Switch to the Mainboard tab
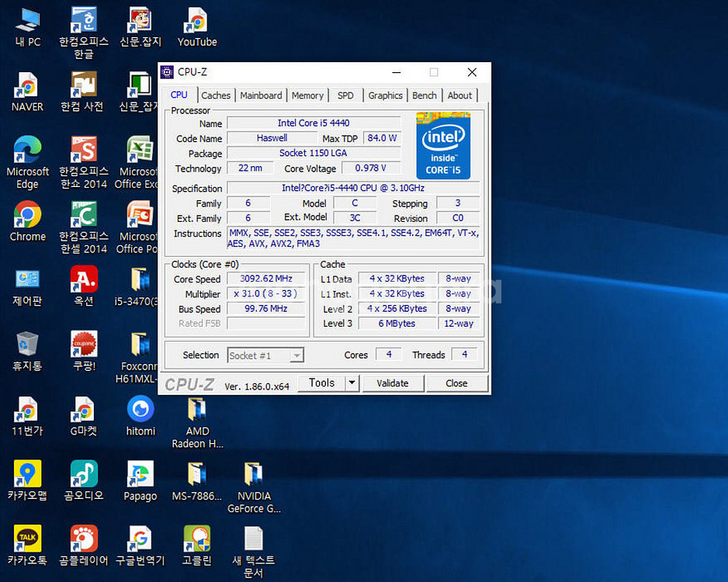This screenshot has width=728, height=582. [261, 95]
